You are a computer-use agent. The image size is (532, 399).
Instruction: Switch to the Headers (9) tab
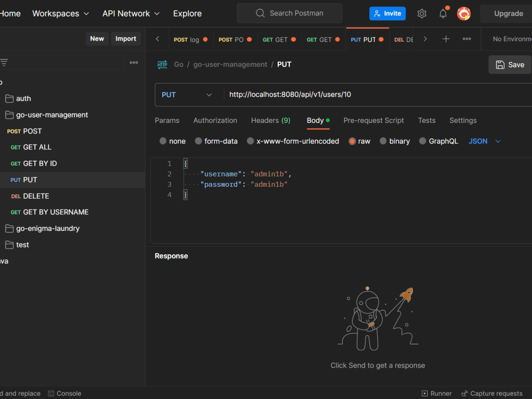271,120
